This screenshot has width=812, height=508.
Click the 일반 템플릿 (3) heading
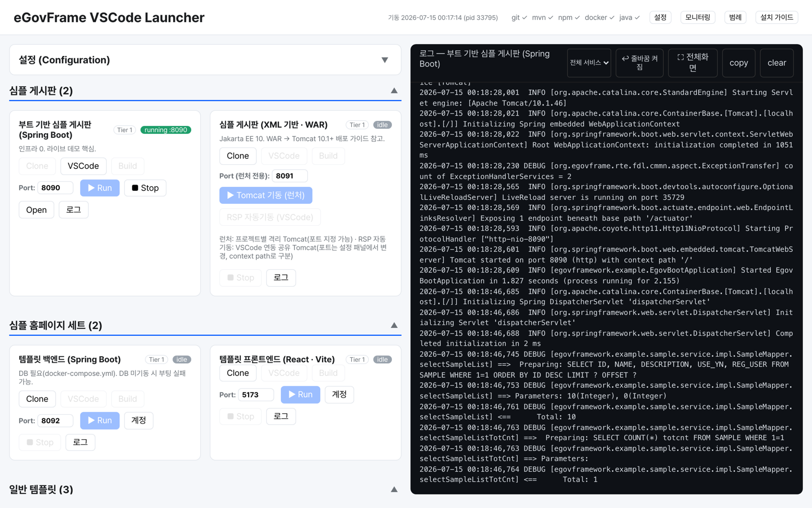tap(41, 489)
